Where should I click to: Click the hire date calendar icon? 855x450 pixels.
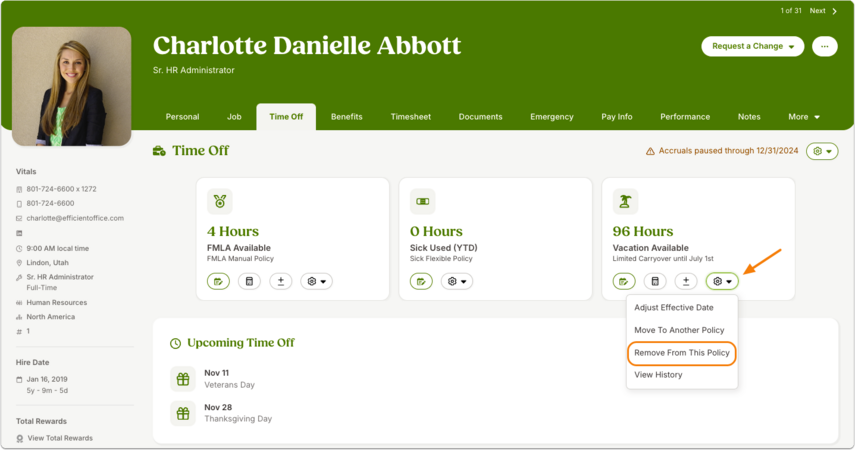pyautogui.click(x=19, y=380)
